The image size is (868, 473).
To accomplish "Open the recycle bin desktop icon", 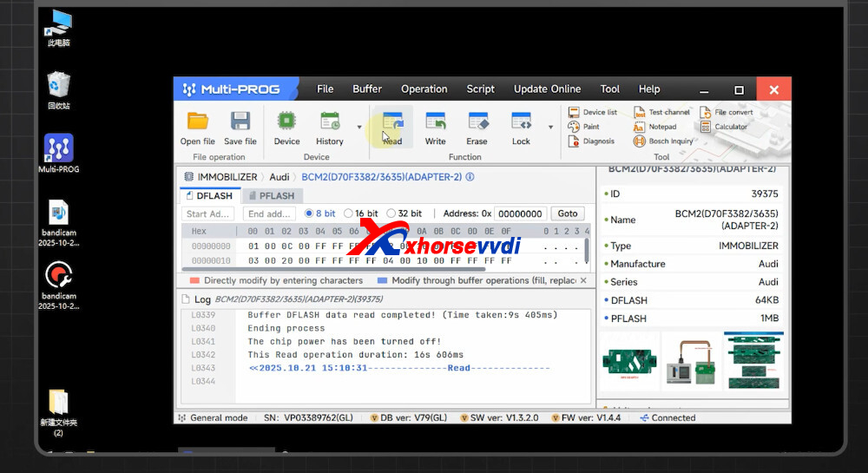I will click(x=59, y=90).
